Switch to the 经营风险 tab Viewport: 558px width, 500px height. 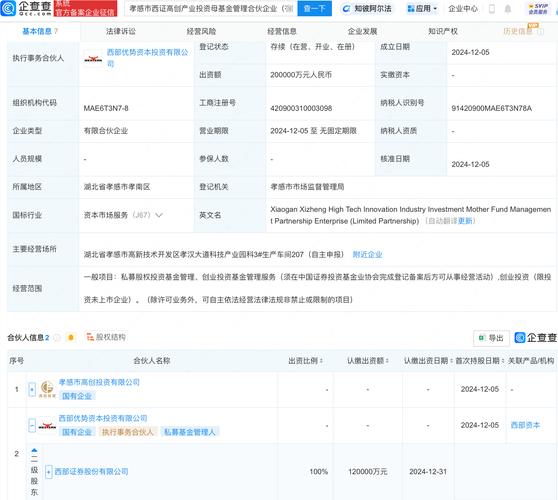(201, 31)
